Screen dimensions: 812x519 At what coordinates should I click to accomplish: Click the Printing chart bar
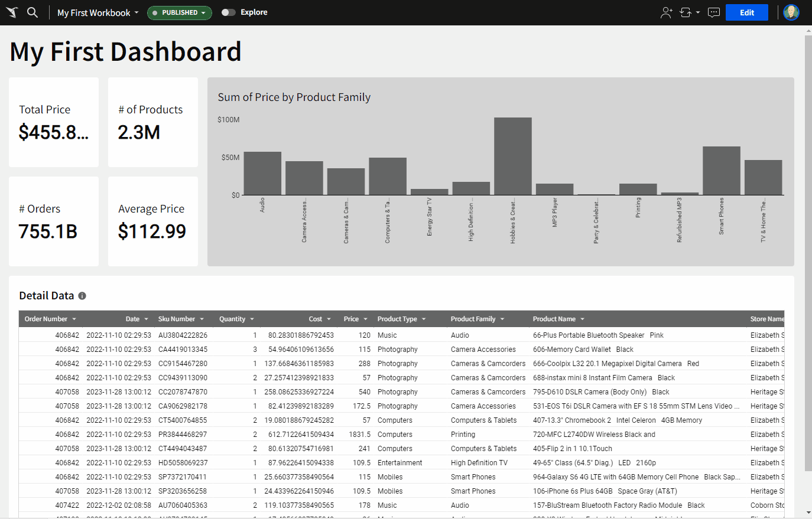pyautogui.click(x=638, y=190)
